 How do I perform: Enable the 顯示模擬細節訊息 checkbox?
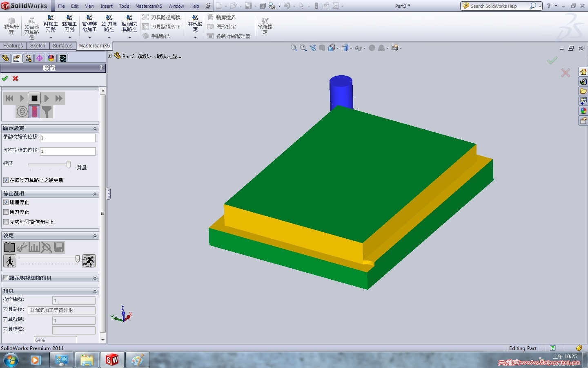click(6, 278)
